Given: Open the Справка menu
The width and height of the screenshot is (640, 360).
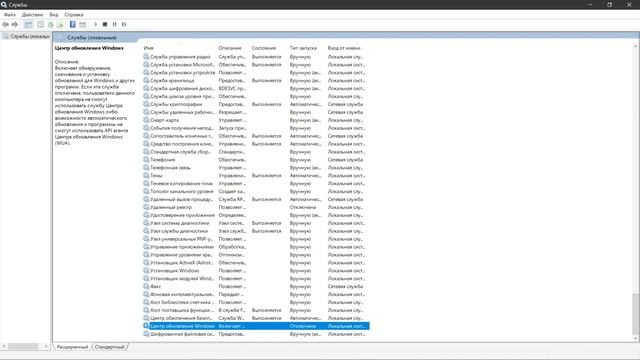Looking at the screenshot, I should [74, 15].
